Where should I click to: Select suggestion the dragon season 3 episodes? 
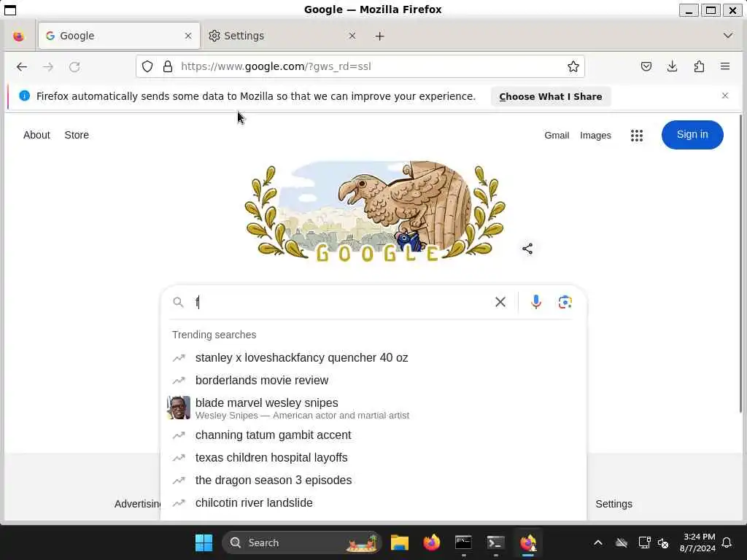pos(373,480)
